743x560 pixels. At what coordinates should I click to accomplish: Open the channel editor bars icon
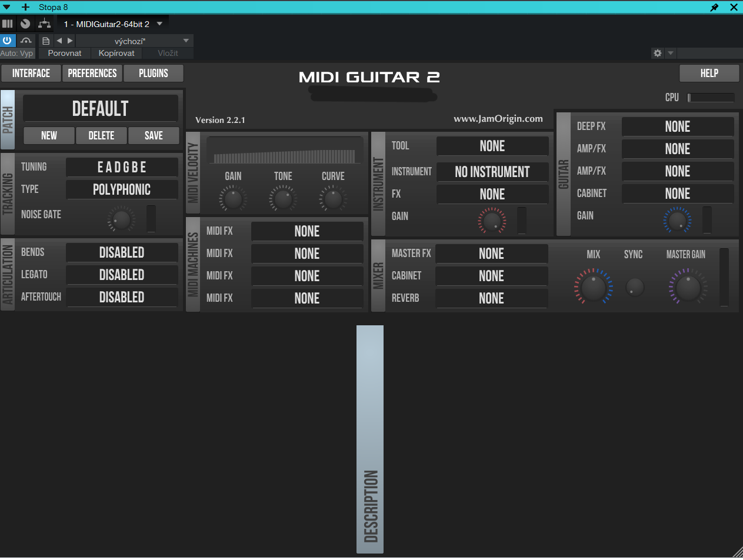click(x=8, y=24)
